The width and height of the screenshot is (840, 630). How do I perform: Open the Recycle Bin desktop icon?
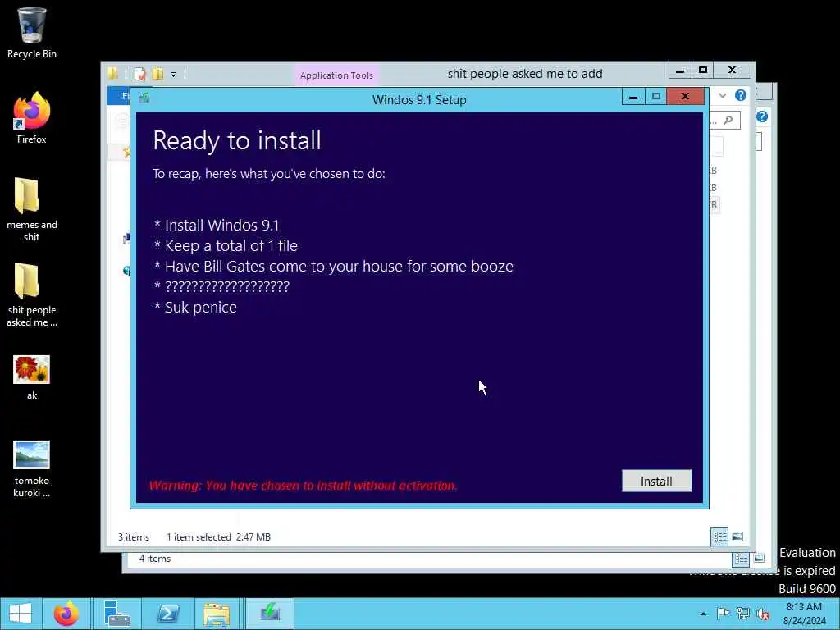pyautogui.click(x=32, y=33)
